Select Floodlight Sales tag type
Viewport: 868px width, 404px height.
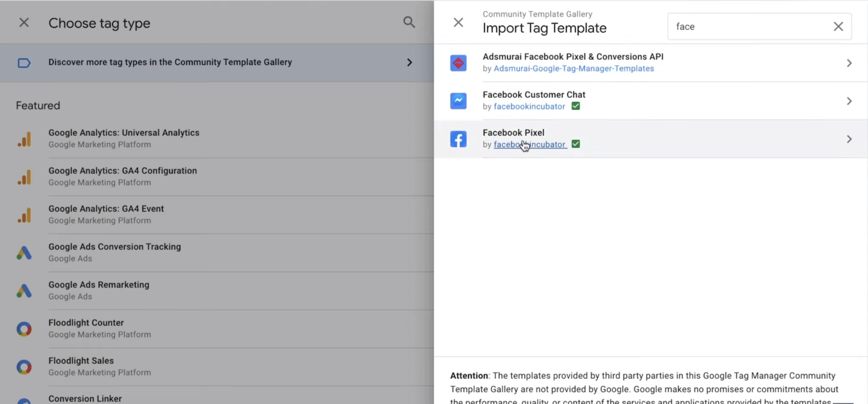(x=217, y=367)
